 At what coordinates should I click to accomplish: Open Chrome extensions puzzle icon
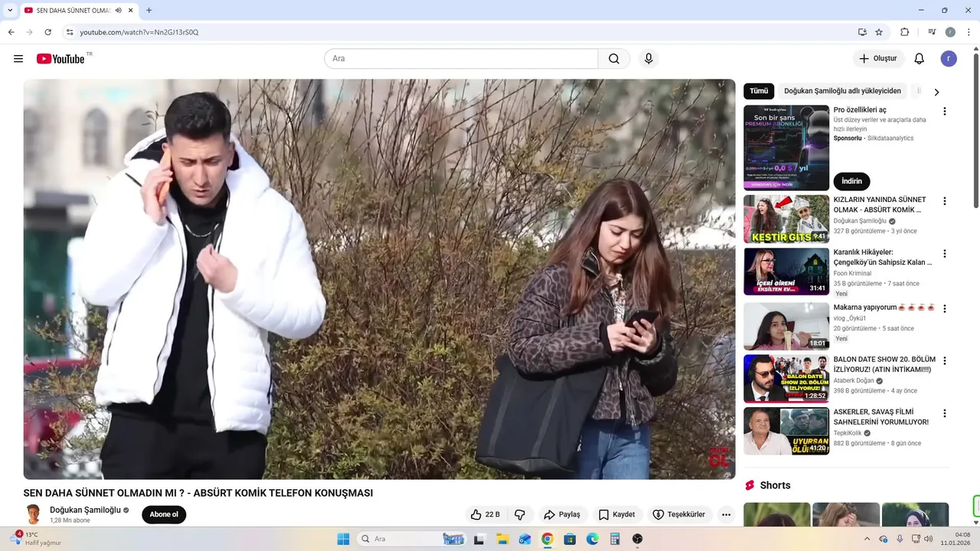(904, 32)
